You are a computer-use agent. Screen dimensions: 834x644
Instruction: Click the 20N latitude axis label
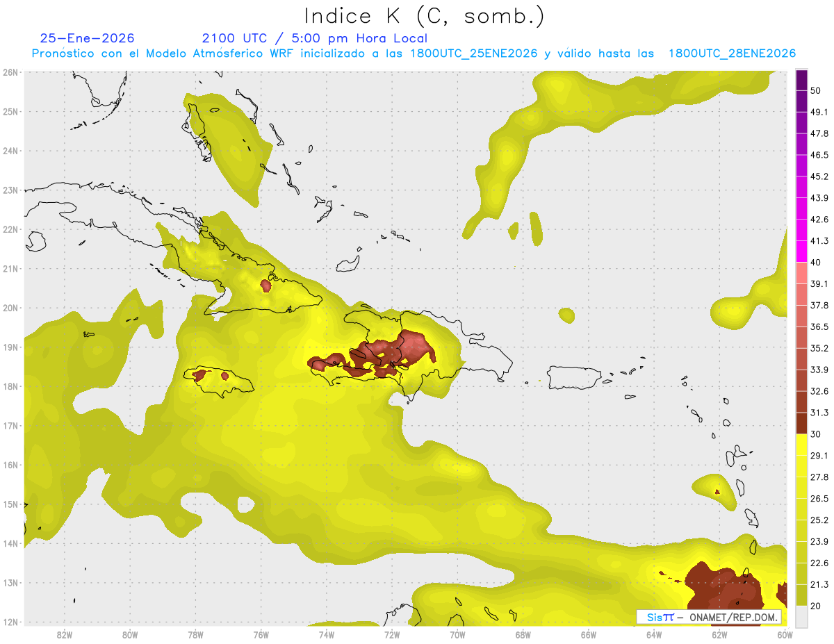click(x=10, y=308)
